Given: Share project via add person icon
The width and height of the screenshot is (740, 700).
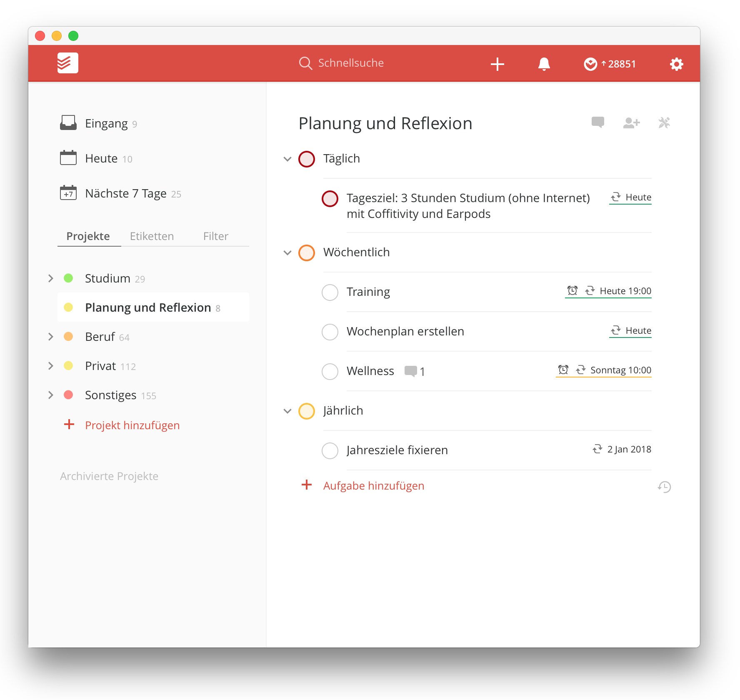Looking at the screenshot, I should click(631, 123).
